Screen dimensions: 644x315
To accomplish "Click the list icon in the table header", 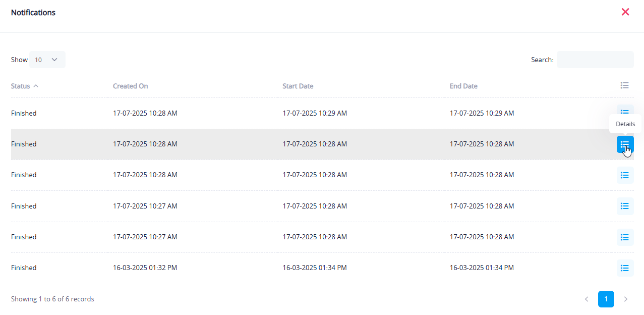I will [x=625, y=86].
